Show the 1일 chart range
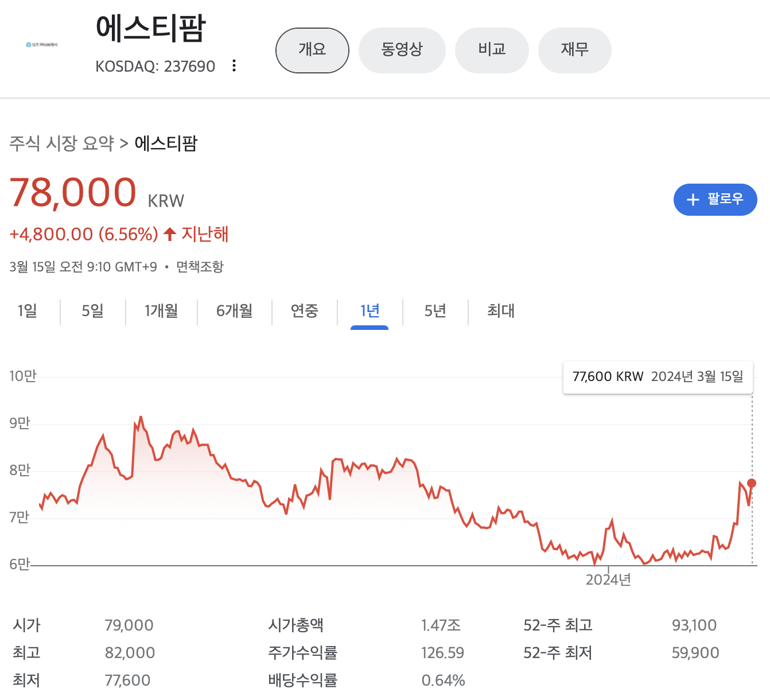This screenshot has height=700, width=770. pos(28,311)
